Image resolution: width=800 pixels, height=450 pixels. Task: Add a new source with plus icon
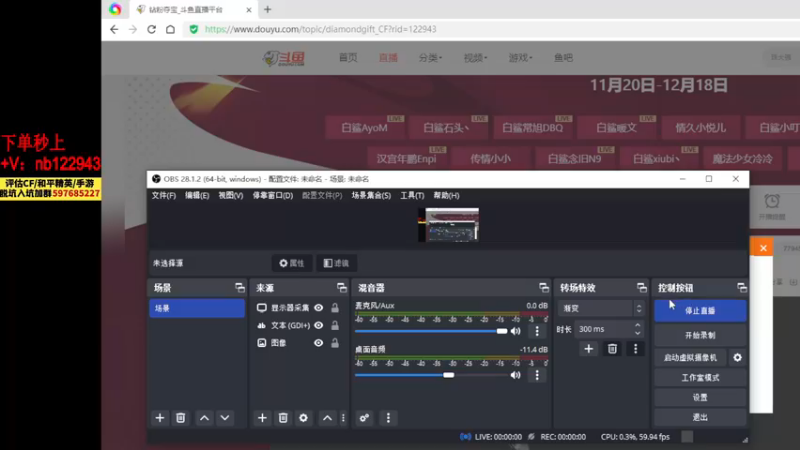point(262,418)
